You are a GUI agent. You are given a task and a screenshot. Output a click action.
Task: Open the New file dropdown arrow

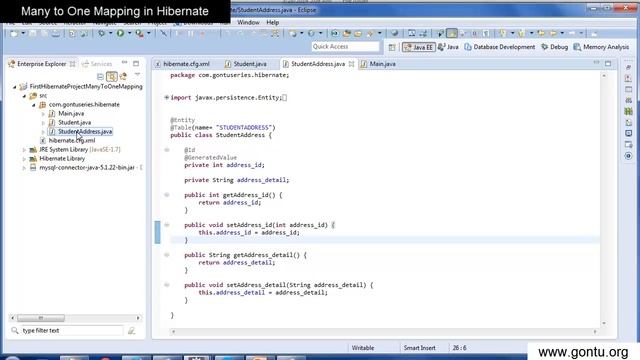(23, 33)
